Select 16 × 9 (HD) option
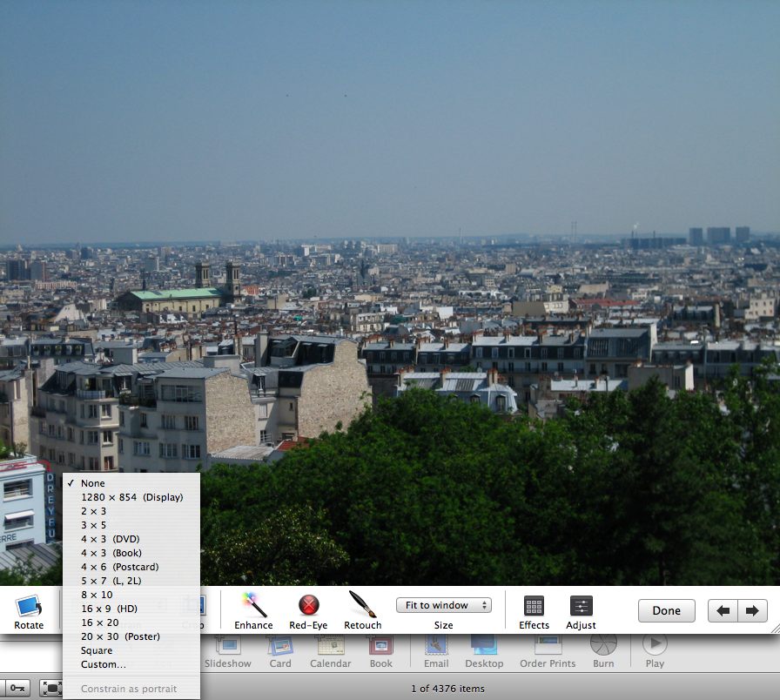The image size is (780, 700). [x=131, y=609]
